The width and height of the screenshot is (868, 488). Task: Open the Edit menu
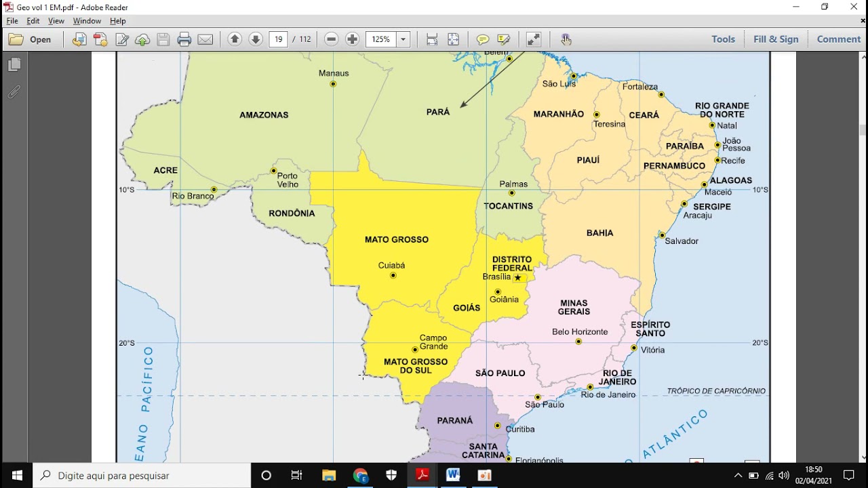tap(33, 21)
